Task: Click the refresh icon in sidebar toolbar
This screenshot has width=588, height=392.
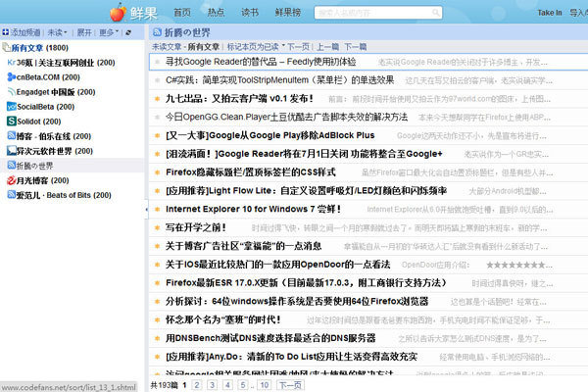Action: tap(128, 32)
